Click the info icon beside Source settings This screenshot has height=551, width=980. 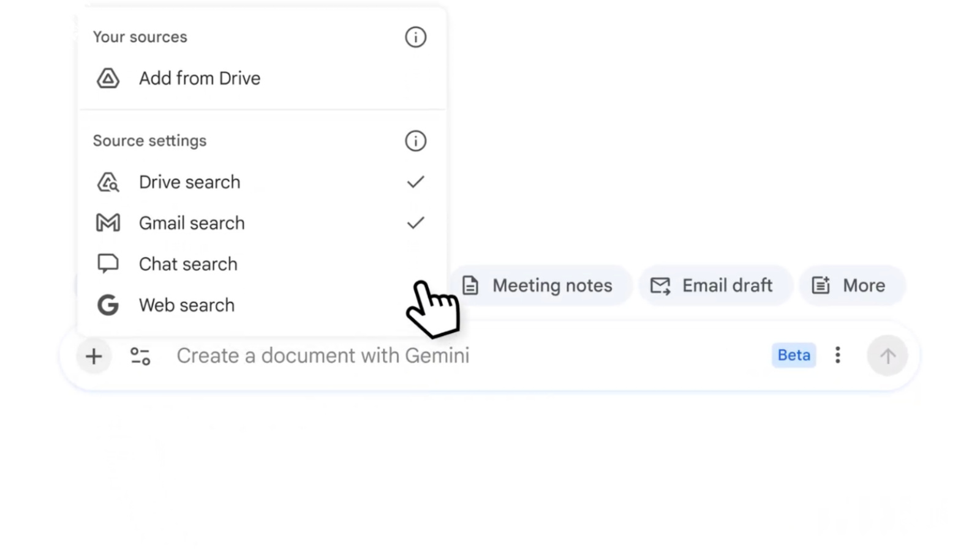[x=415, y=141]
